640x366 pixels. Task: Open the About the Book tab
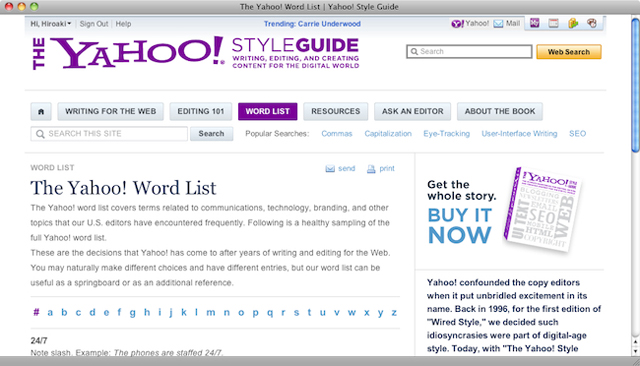pyautogui.click(x=500, y=111)
